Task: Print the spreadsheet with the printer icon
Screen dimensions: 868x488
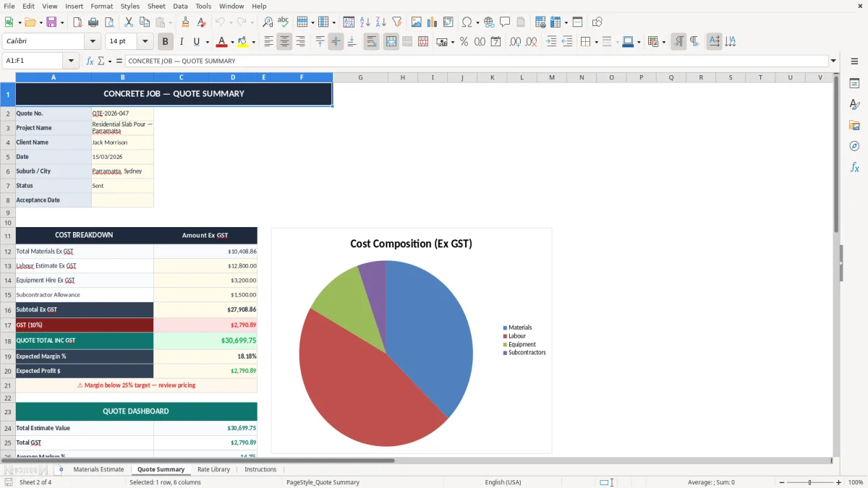Action: 93,22
